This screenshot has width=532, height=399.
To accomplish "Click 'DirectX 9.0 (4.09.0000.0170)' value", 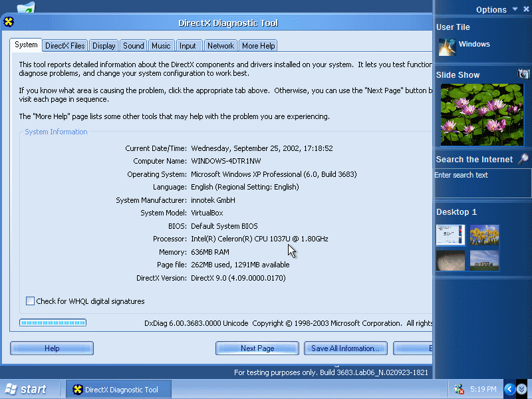I will point(238,278).
